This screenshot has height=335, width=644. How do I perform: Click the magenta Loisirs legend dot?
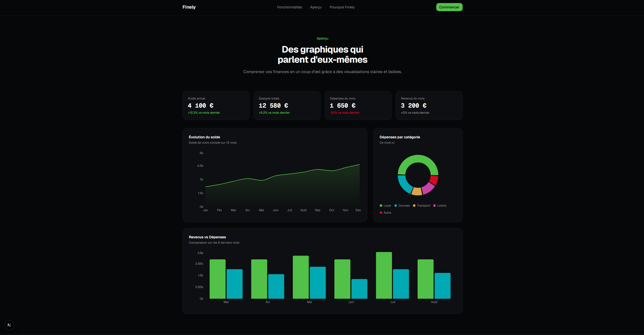[x=434, y=206]
